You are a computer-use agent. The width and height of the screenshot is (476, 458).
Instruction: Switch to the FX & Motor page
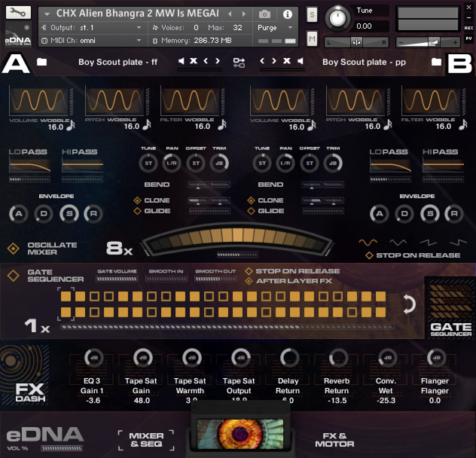click(x=334, y=440)
